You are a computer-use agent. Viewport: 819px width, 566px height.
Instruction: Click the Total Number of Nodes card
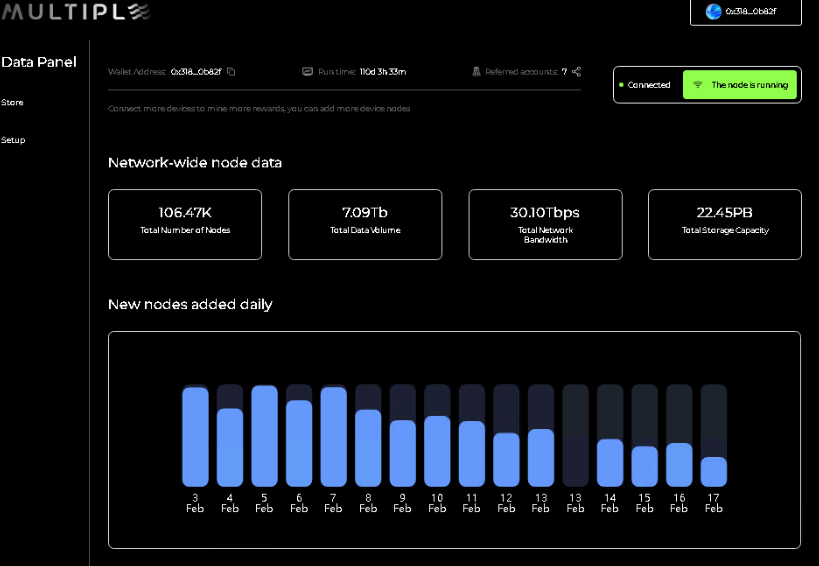(185, 225)
